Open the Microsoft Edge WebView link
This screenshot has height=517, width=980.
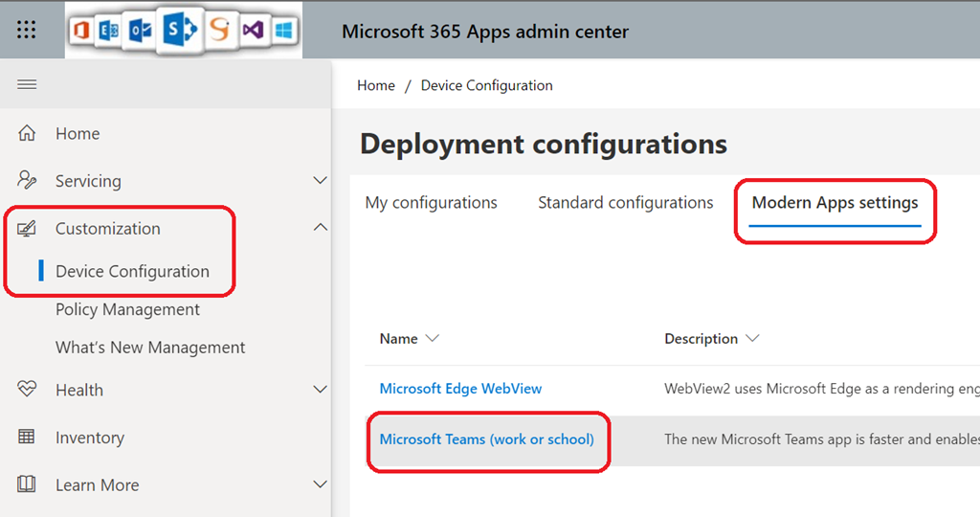pyautogui.click(x=460, y=389)
